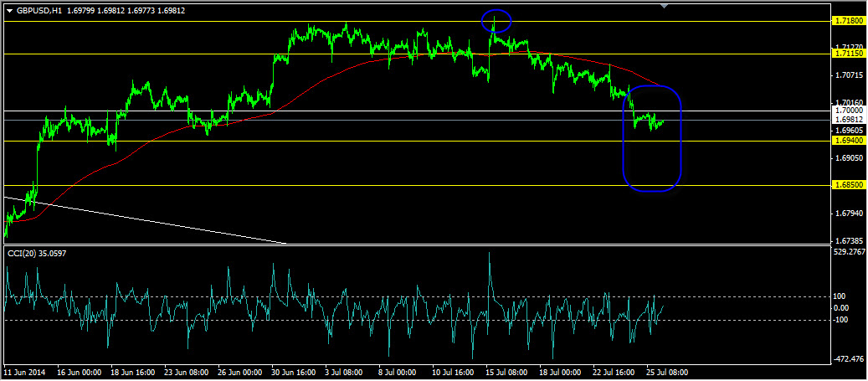Image resolution: width=868 pixels, height=381 pixels.
Task: Click the 1.67385 price scale value
Action: click(x=849, y=241)
